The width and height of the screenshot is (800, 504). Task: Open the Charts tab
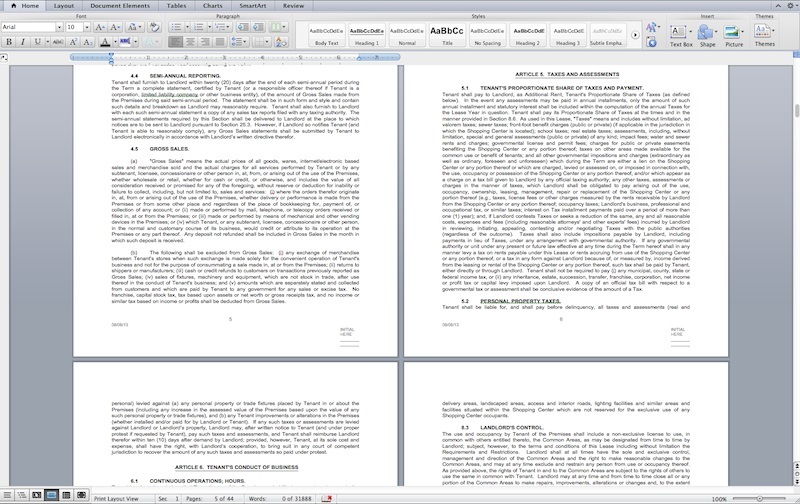tap(212, 6)
